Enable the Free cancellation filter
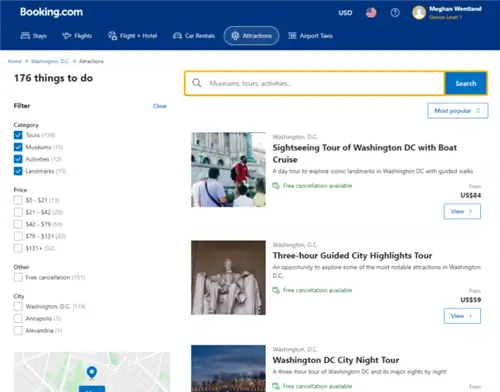Image resolution: width=500 pixels, height=392 pixels. (18, 277)
